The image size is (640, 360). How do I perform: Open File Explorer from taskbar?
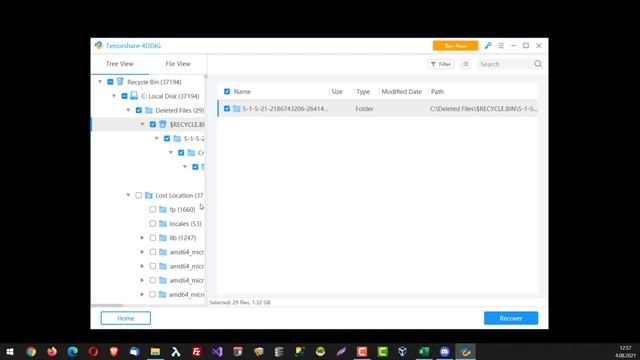(155, 351)
